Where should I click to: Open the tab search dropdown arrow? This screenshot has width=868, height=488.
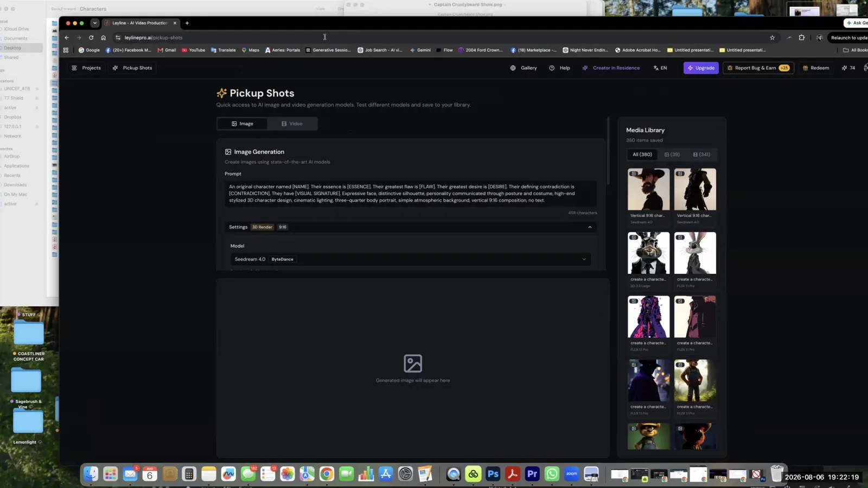pos(95,23)
